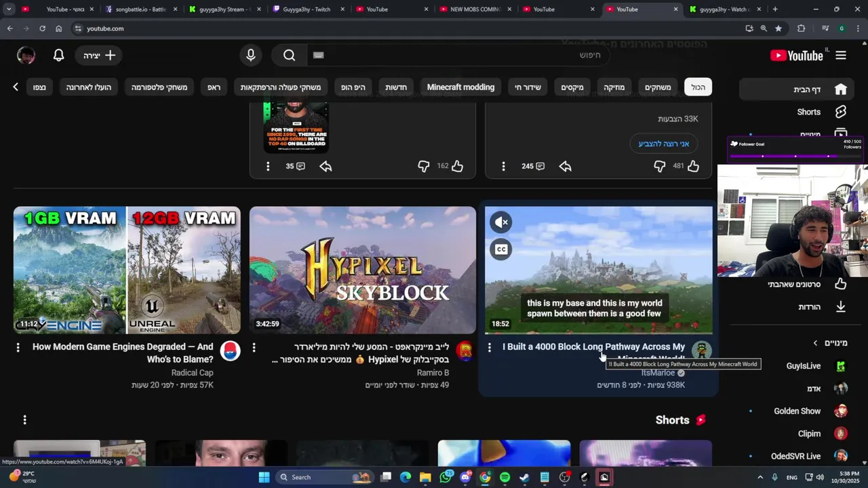Advance filter chips with left chevron
Viewport: 868px width, 488px height.
pos(16,87)
